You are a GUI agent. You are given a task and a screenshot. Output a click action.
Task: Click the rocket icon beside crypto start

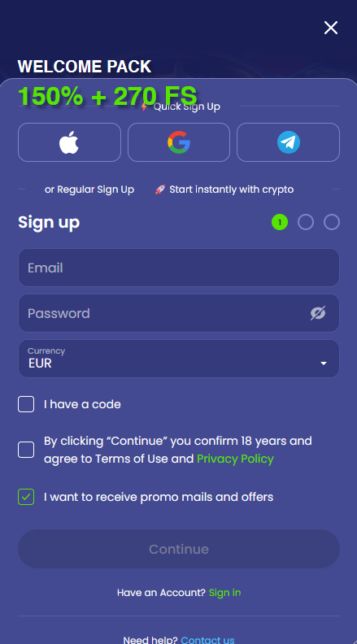[160, 189]
